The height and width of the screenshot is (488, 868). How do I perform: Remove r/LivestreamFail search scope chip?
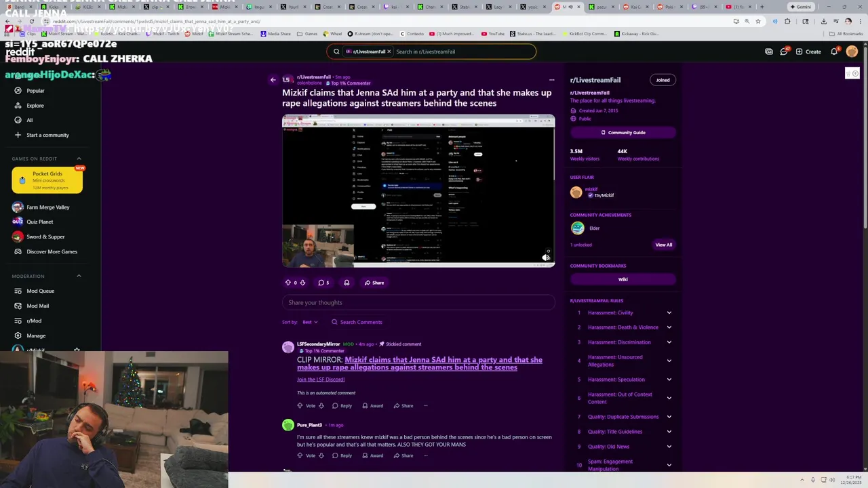click(389, 52)
